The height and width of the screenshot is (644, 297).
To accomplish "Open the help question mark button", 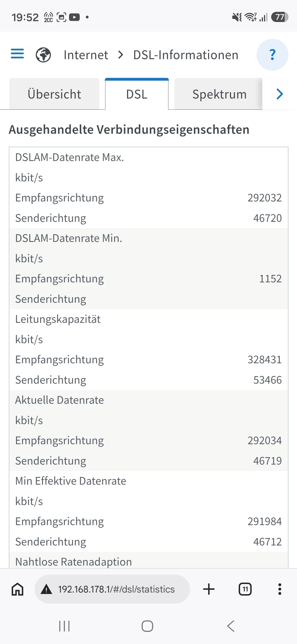I will click(272, 55).
